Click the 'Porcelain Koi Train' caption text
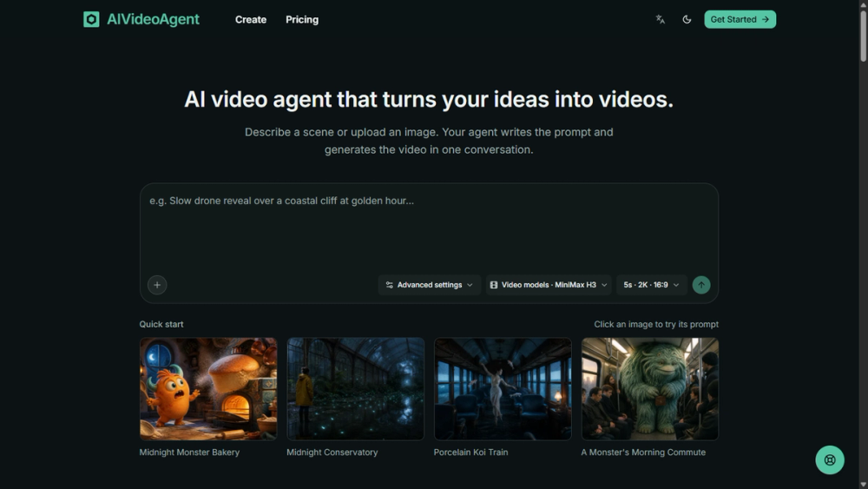Screen dimensions: 868x489 tap(470, 452)
